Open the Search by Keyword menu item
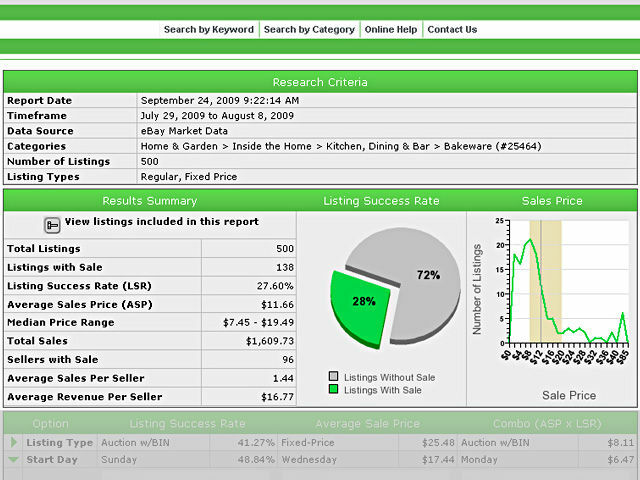This screenshot has height=480, width=640. click(x=209, y=30)
